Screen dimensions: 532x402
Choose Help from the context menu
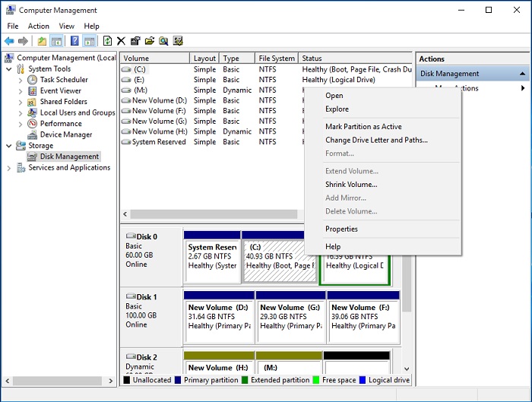point(383,247)
